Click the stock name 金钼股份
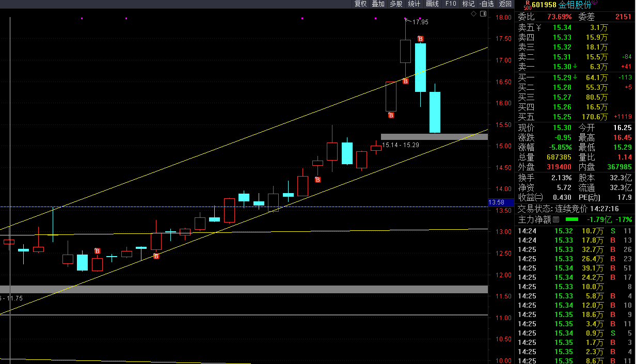 click(x=575, y=5)
